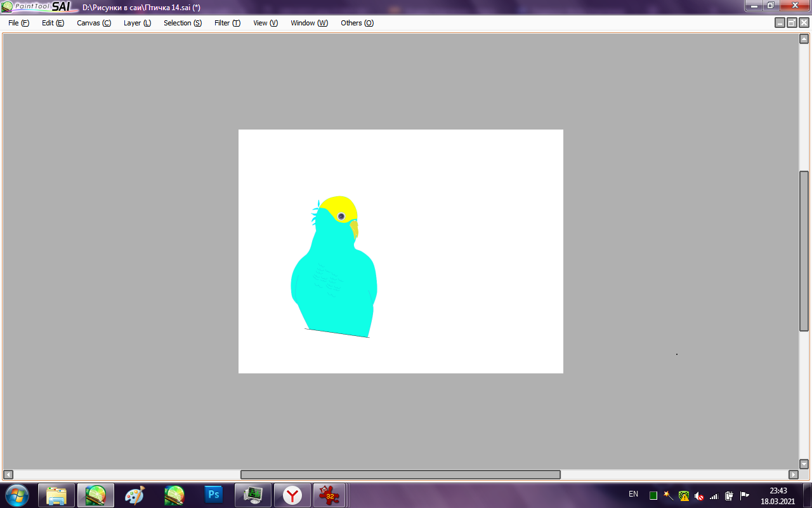Click the vertical scrollbar down arrow
812x508 pixels.
tap(804, 464)
